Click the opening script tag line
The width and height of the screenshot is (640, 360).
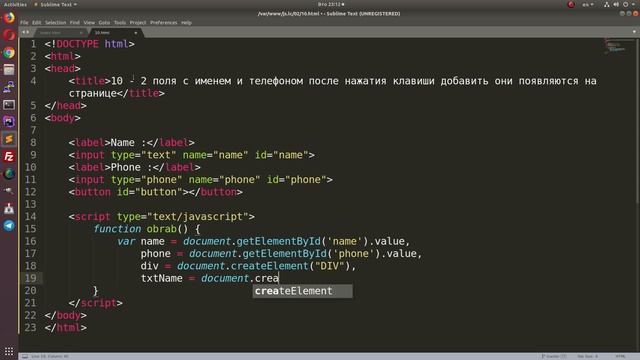162,217
